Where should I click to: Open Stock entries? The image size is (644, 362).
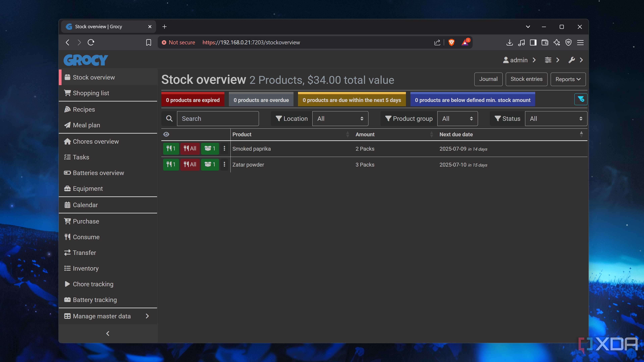[x=526, y=79]
